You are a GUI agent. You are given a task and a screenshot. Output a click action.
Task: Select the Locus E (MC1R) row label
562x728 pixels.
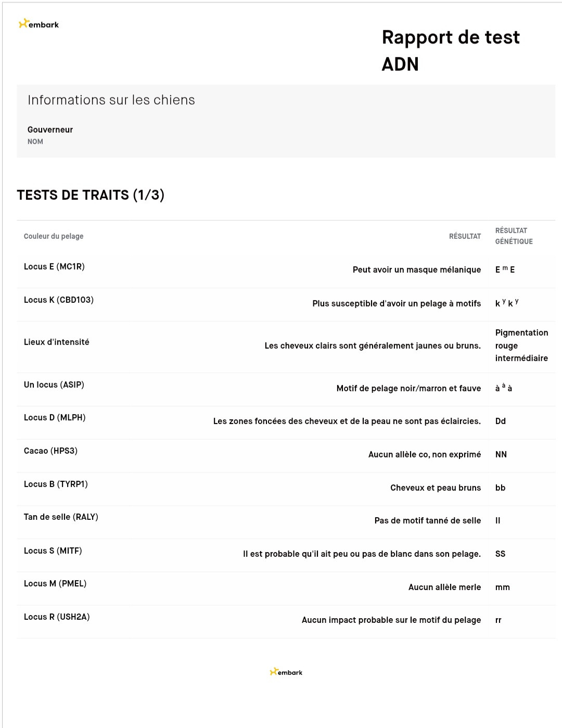(54, 266)
